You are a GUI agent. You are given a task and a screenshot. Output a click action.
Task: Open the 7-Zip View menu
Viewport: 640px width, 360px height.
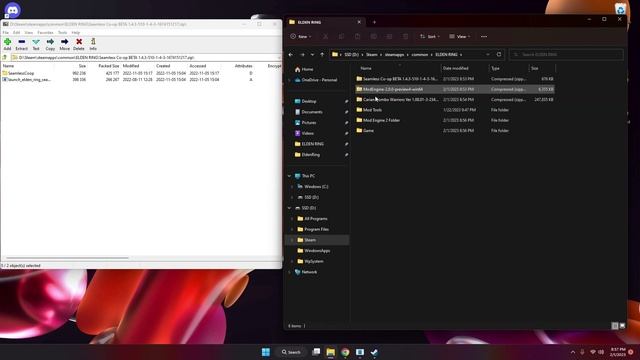29,32
